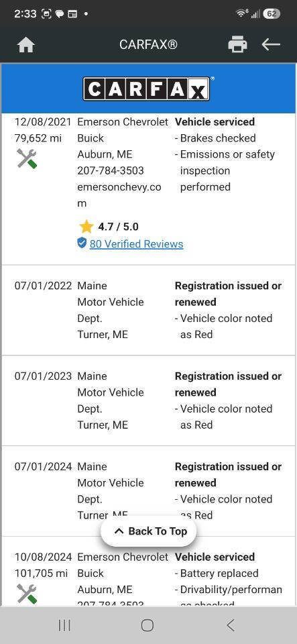Tap phone number 207-784-3503

pyautogui.click(x=111, y=170)
